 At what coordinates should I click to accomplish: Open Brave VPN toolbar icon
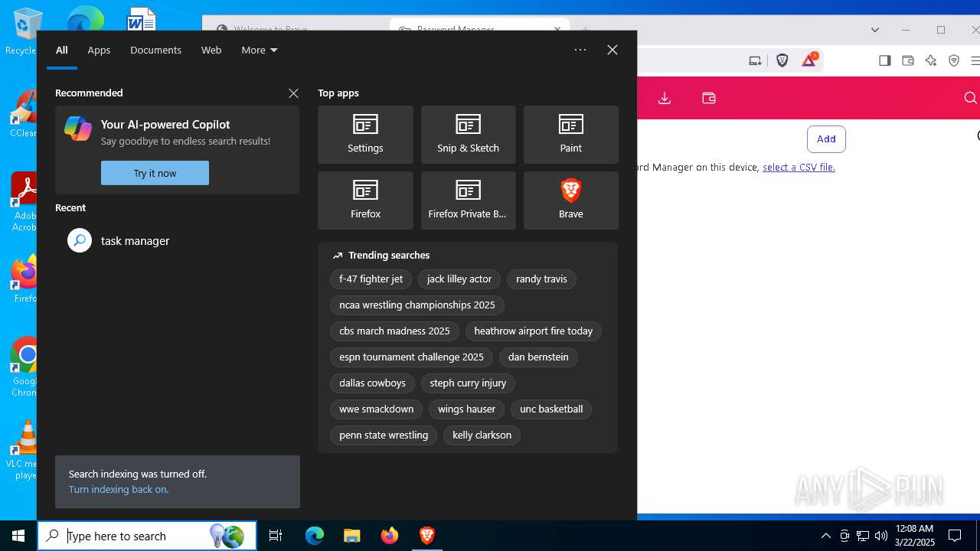954,60
